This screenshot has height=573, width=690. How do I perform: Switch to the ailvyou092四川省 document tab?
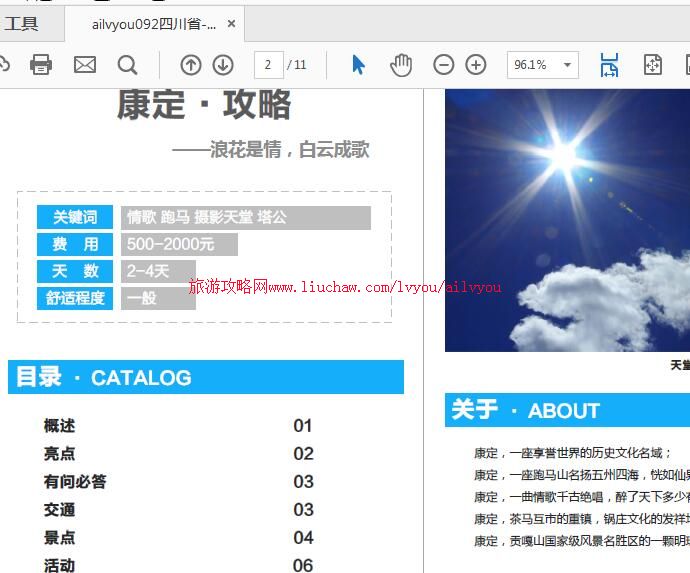tap(152, 24)
